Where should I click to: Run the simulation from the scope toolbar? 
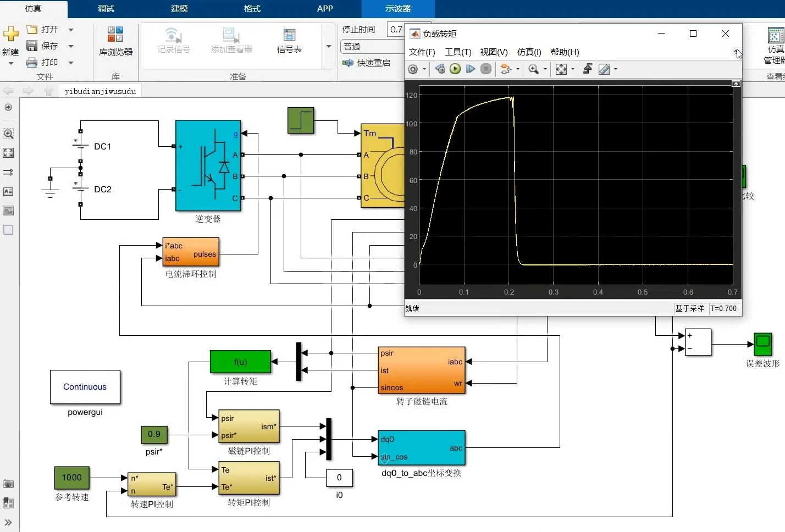pos(455,69)
